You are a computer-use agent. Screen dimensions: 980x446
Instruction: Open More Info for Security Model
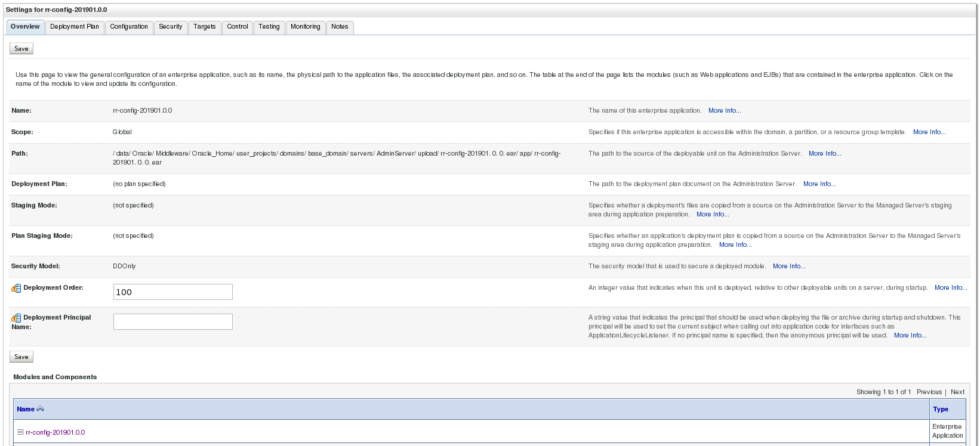pos(789,267)
